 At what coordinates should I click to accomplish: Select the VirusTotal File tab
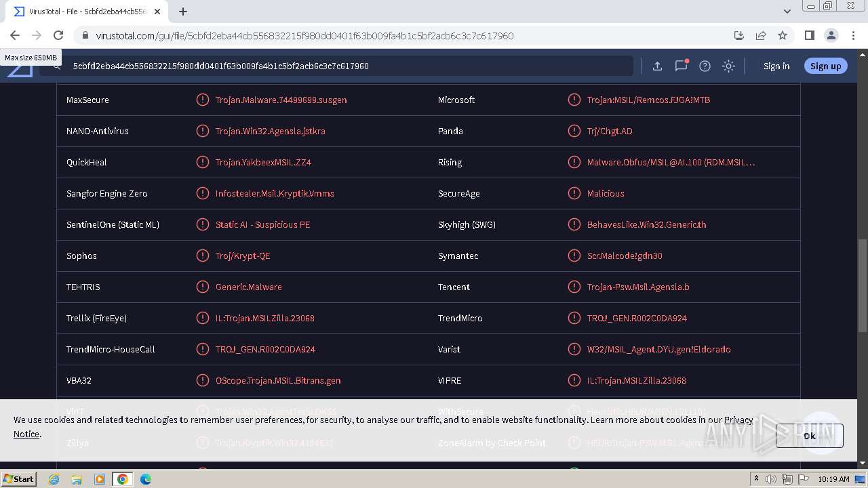click(x=85, y=12)
